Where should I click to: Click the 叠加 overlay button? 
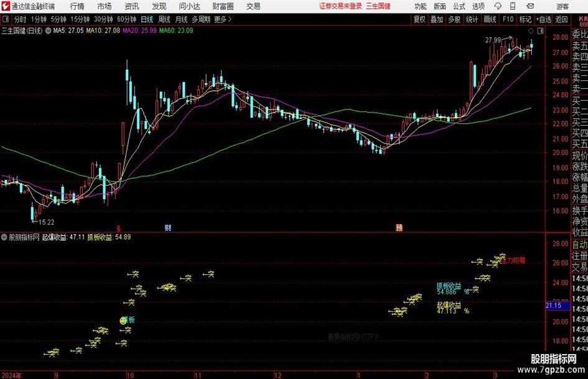pyautogui.click(x=437, y=19)
